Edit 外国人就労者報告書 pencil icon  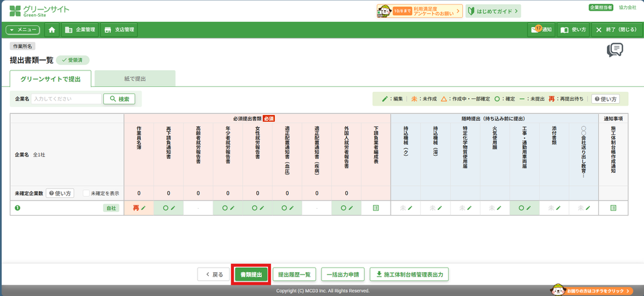coord(351,208)
